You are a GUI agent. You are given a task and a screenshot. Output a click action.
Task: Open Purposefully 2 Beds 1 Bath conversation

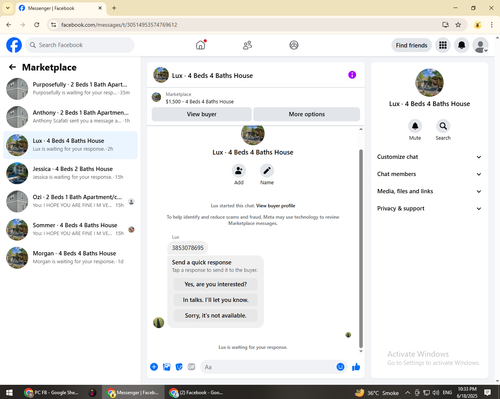(70, 89)
